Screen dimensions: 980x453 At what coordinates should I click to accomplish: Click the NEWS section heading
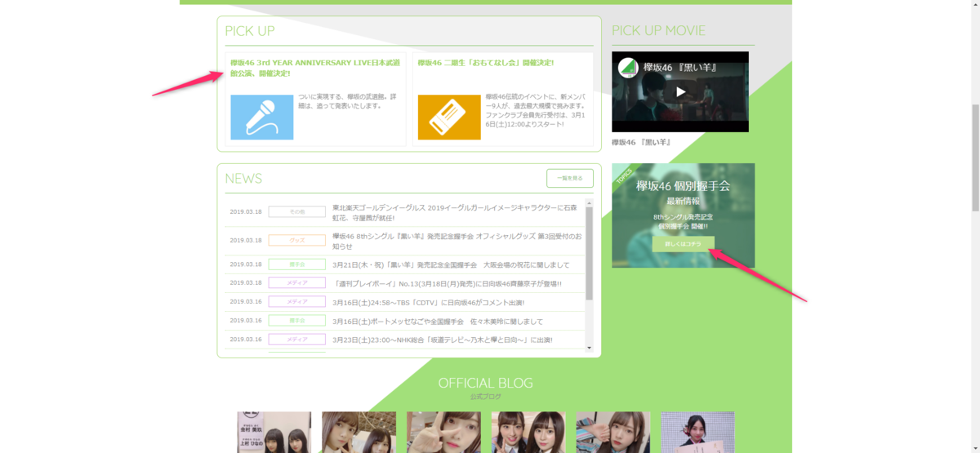pos(243,178)
